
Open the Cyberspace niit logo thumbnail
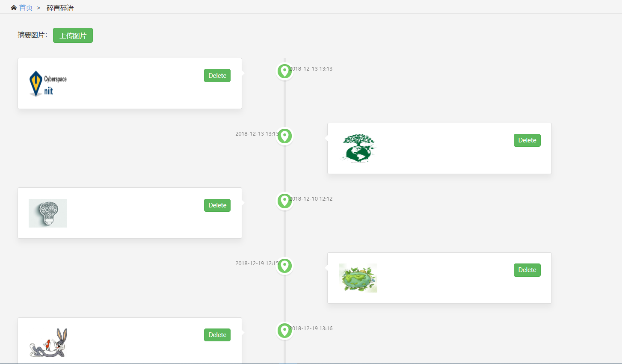click(x=48, y=83)
